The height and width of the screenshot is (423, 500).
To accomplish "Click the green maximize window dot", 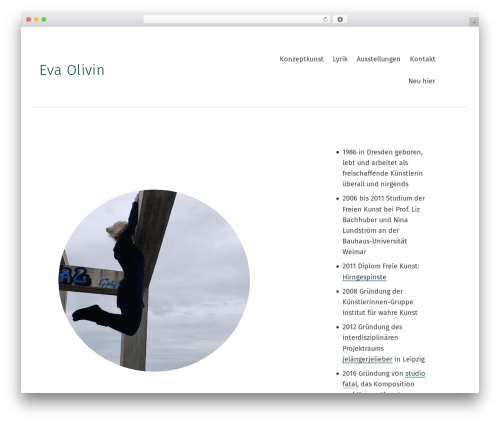I will [44, 20].
